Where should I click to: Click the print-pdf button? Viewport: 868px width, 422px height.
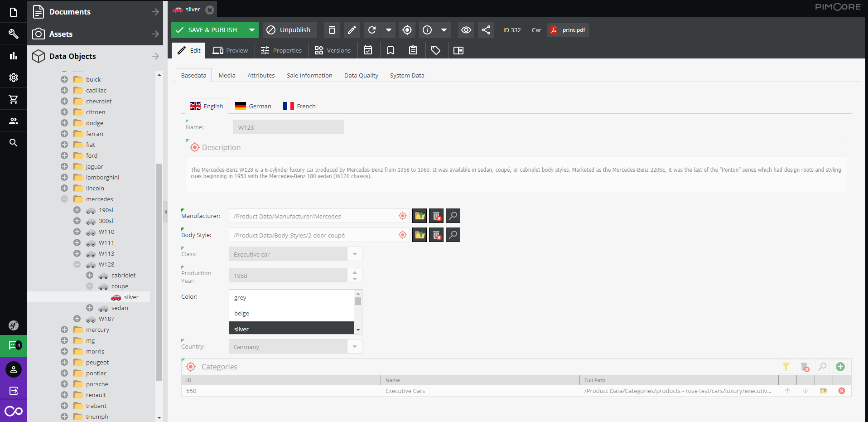click(x=568, y=30)
